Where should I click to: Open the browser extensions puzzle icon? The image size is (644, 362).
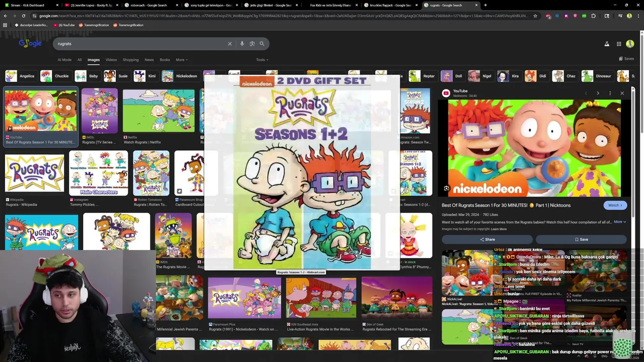(x=593, y=16)
